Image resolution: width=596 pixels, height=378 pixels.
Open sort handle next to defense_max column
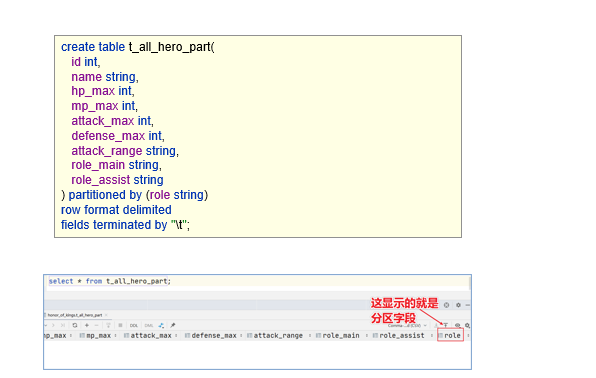(x=241, y=335)
